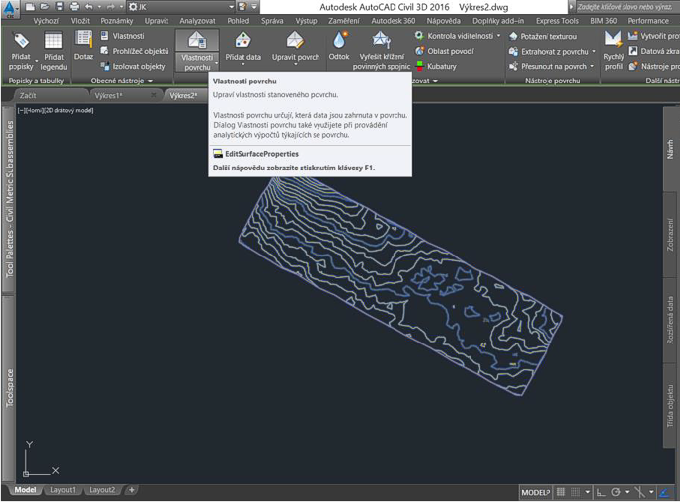Image resolution: width=680 pixels, height=502 pixels.
Task: Click the MODEL button in status bar
Action: [x=534, y=492]
